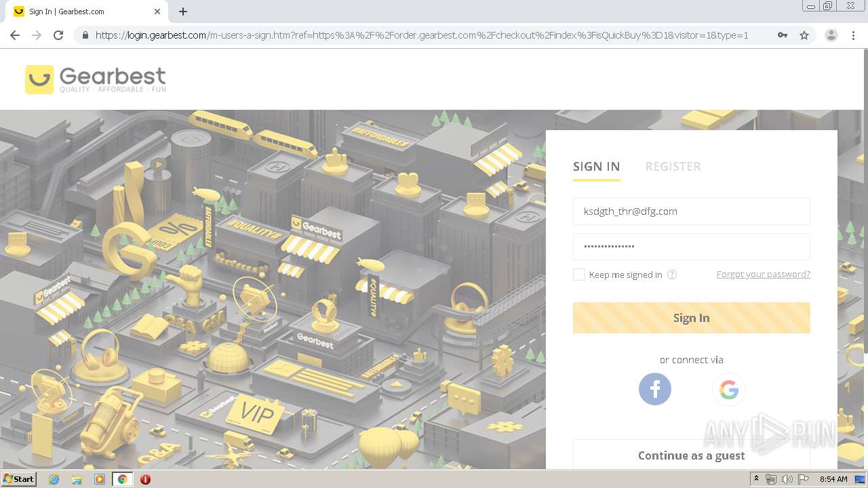Open network tray icon
868x488 pixels.
pos(771,479)
